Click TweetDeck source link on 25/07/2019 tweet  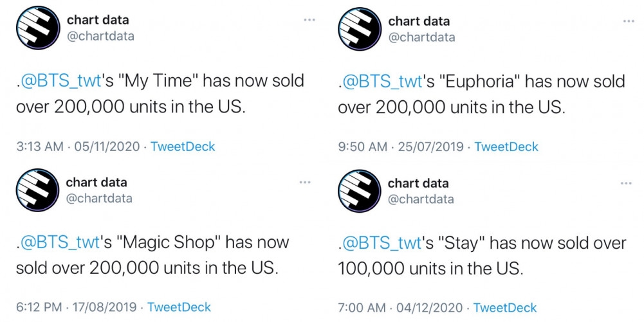(x=506, y=147)
